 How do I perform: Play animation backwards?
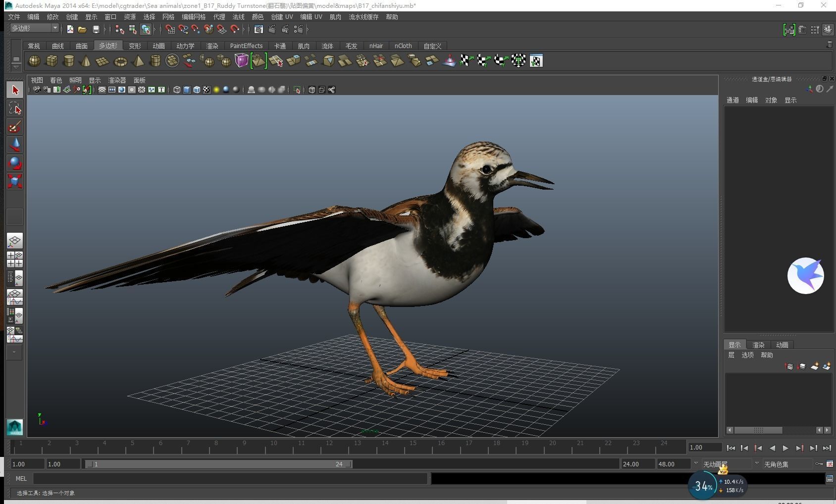click(x=772, y=448)
